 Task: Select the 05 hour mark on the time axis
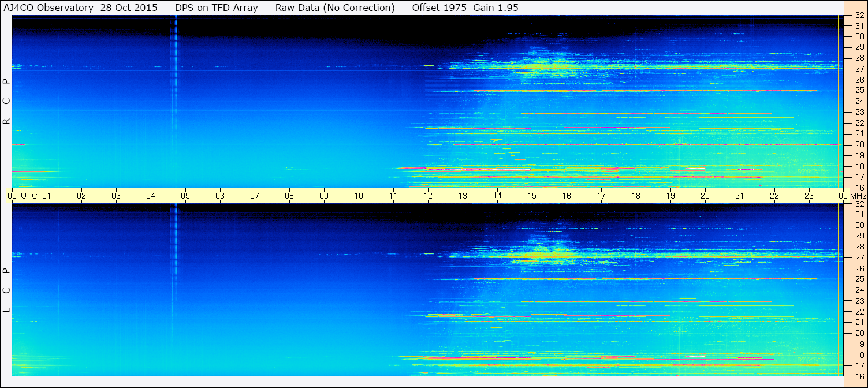point(185,196)
